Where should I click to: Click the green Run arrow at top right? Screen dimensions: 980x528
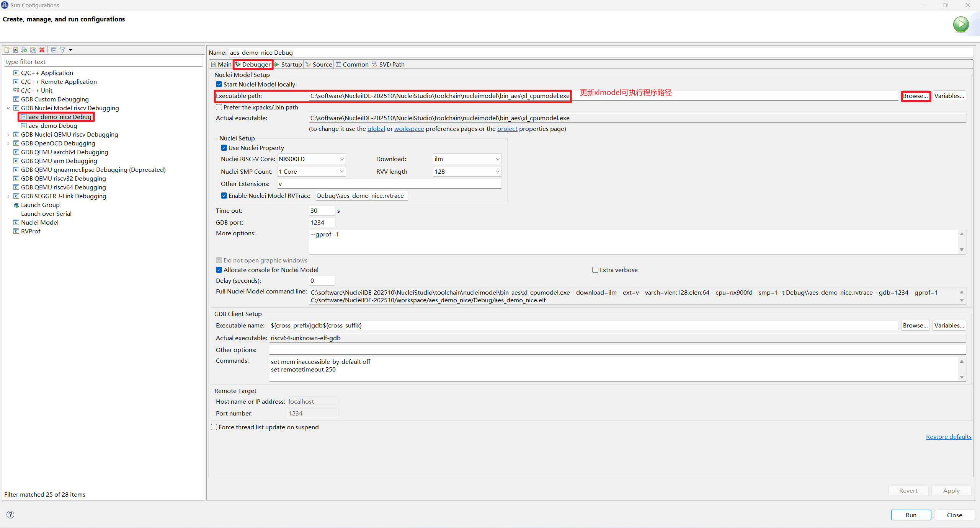[x=961, y=24]
